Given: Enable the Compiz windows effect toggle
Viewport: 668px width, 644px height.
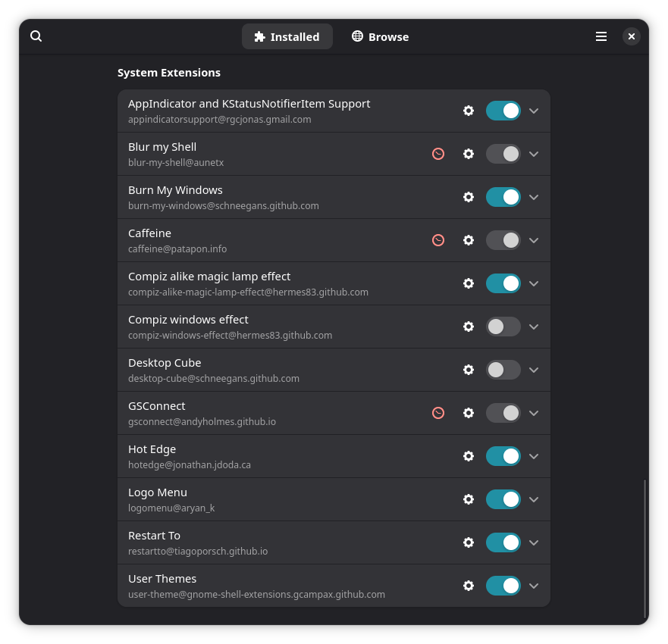Looking at the screenshot, I should (503, 327).
